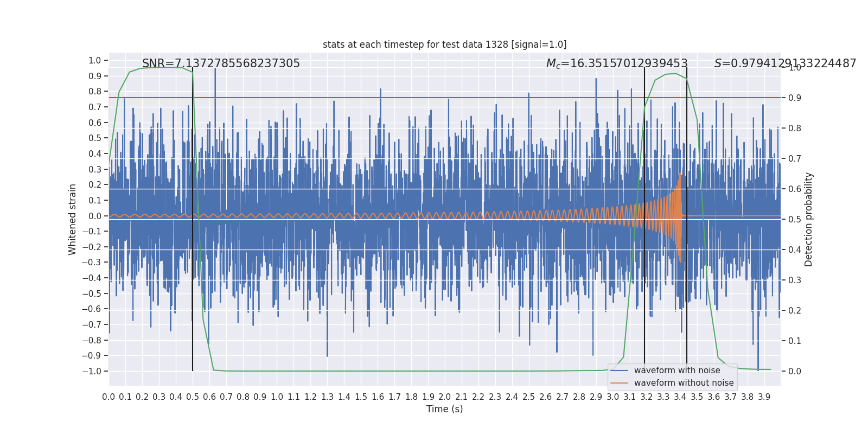Viewport: 868px width, 434px height.
Task: Click the Mc=16.35157012939453 chirp mass annotation
Action: (617, 63)
